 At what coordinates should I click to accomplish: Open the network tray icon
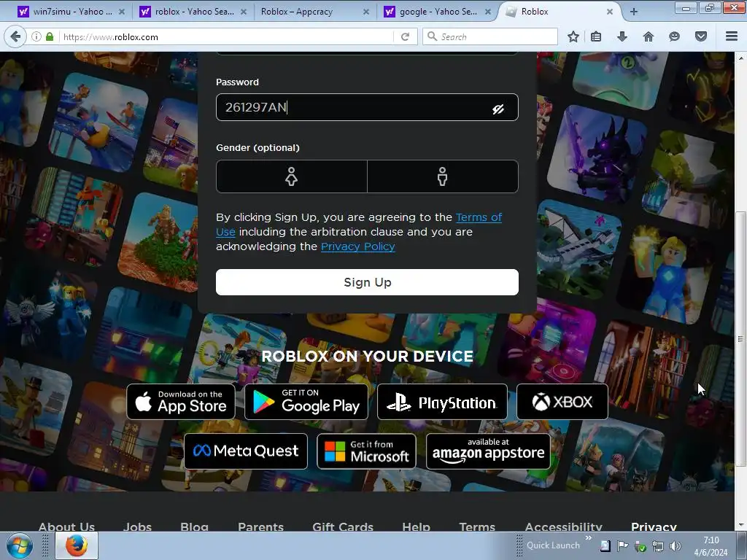658,546
